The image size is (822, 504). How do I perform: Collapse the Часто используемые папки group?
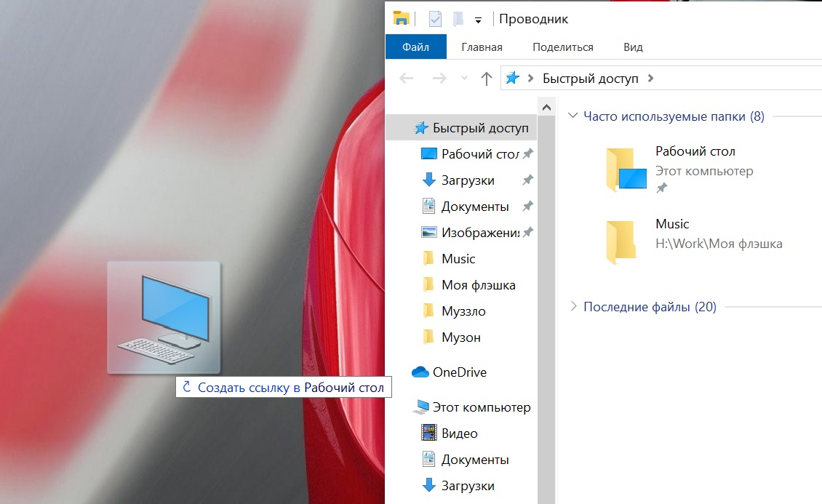573,115
